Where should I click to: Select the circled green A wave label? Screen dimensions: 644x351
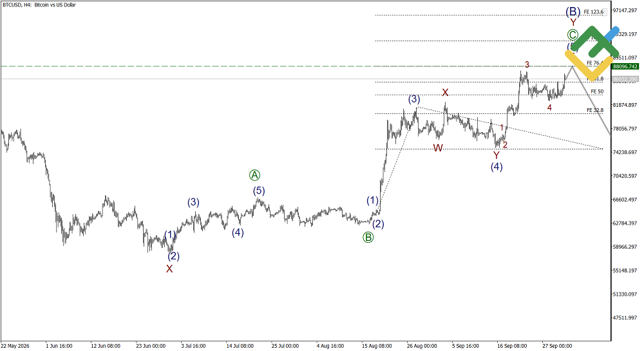click(254, 175)
